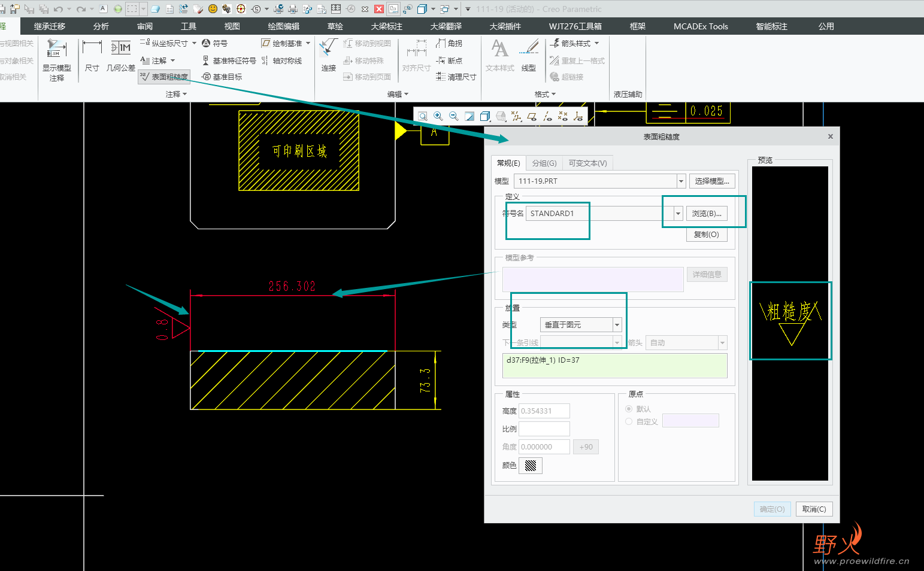Click the Custom (自定义) origin radio button
The height and width of the screenshot is (571, 924).
point(629,421)
